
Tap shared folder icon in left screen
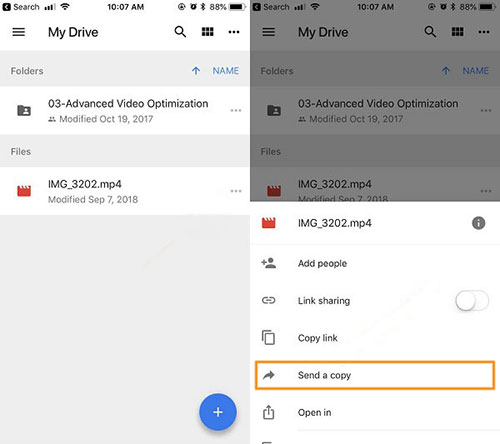pos(24,110)
